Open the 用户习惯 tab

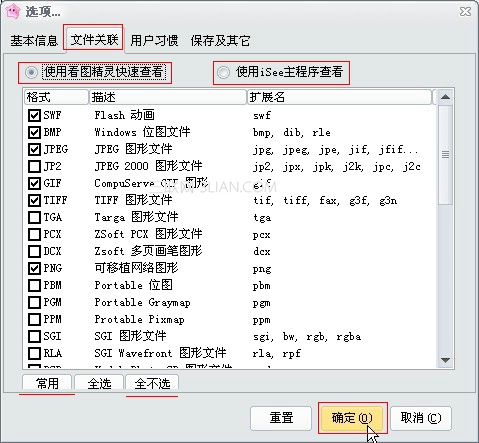[x=154, y=41]
